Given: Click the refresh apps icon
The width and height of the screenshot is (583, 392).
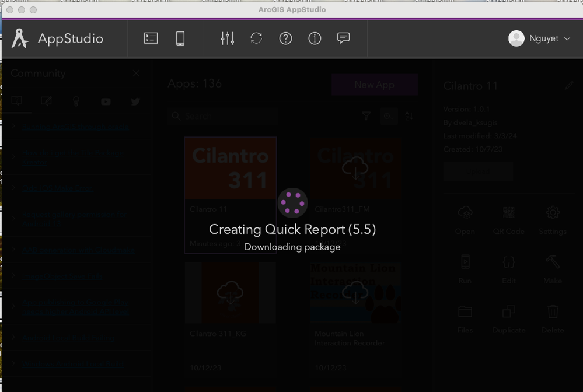Looking at the screenshot, I should click(x=256, y=38).
